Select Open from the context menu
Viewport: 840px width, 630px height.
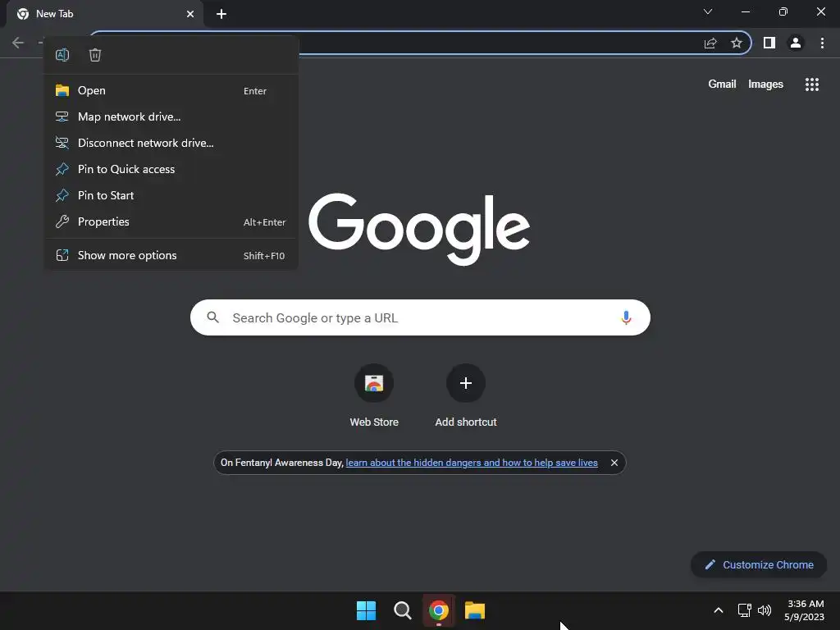click(x=171, y=90)
